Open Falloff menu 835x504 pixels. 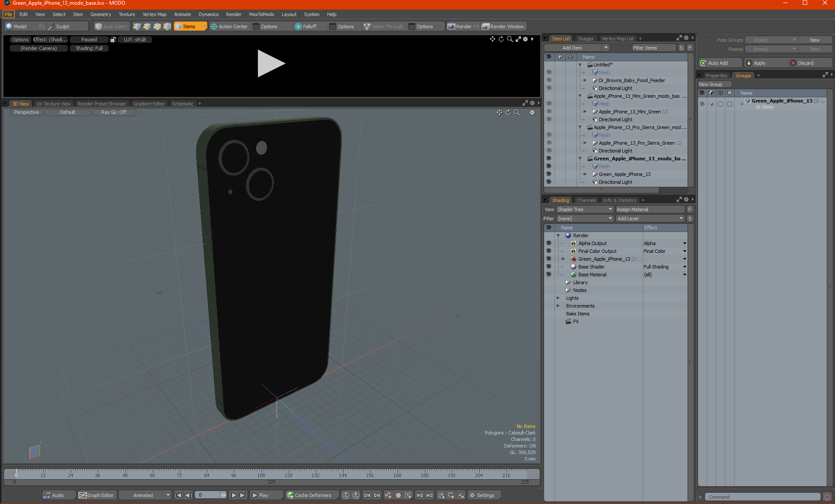[x=310, y=27]
